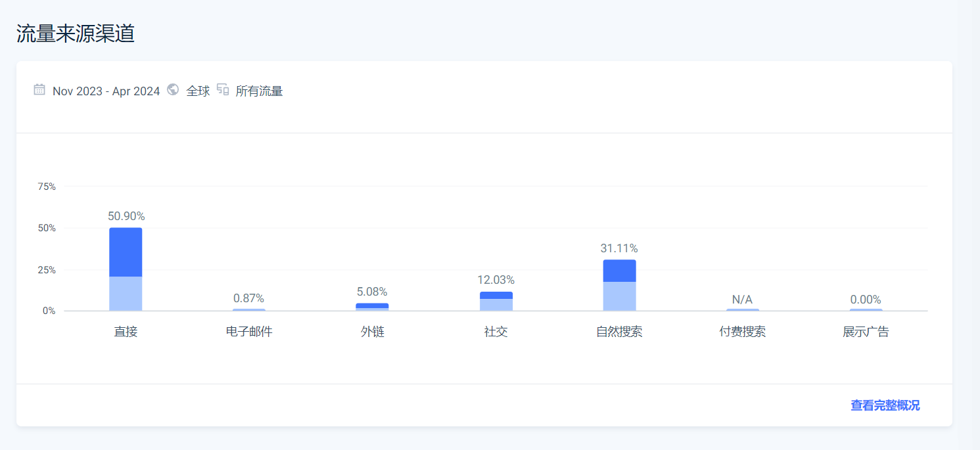Click the calendar icon before Nov 2023

[39, 89]
